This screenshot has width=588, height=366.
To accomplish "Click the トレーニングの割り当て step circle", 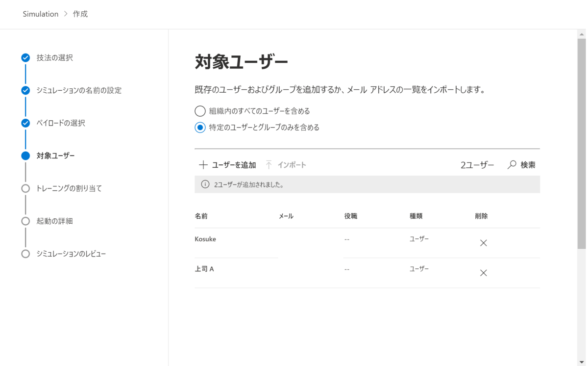I will (25, 188).
